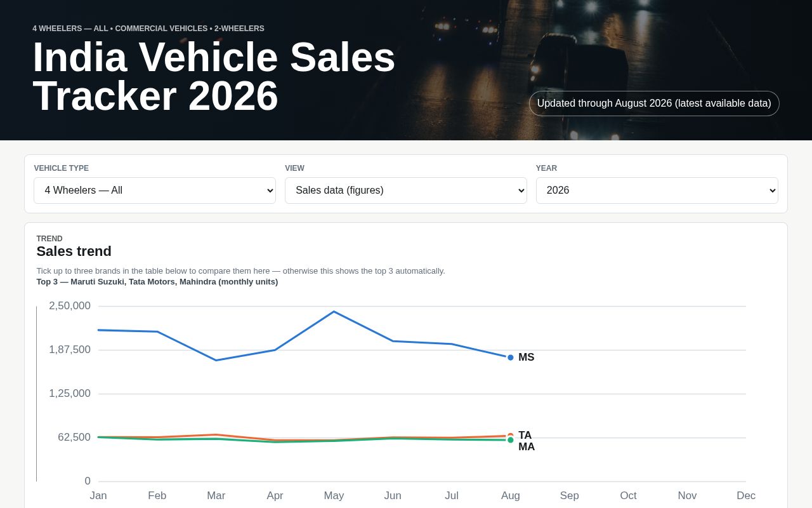Click the 'Dec' x-axis label
Image resolution: width=812 pixels, height=508 pixels.
[x=746, y=496]
